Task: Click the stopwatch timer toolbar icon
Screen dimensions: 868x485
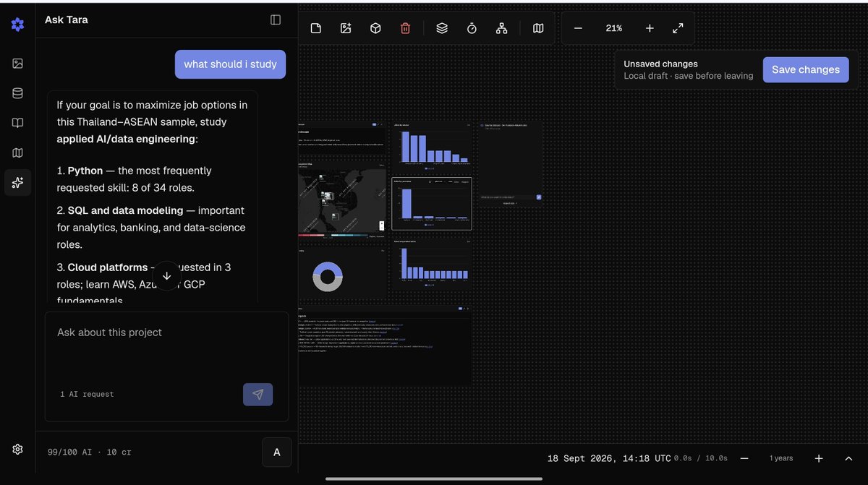Action: point(472,28)
